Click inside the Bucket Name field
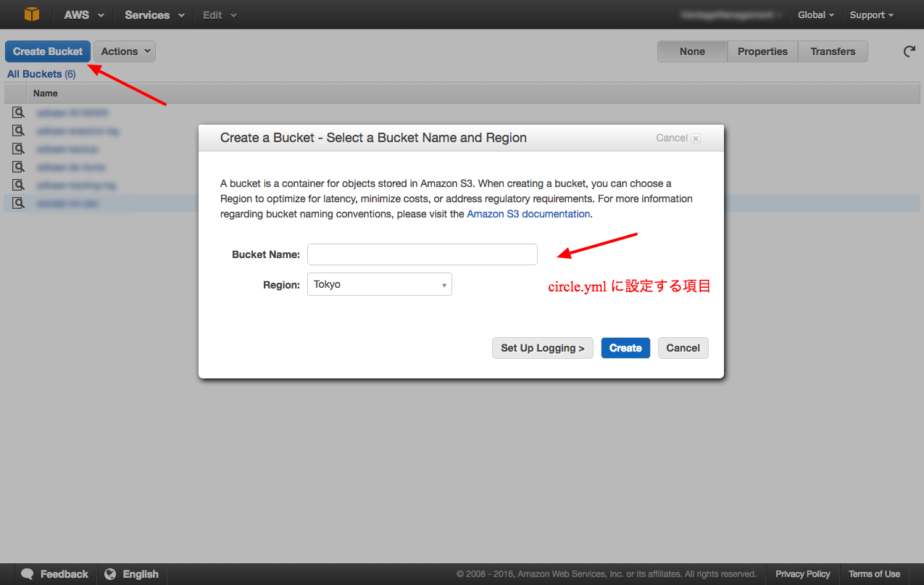Viewport: 924px width, 585px height. tap(422, 254)
